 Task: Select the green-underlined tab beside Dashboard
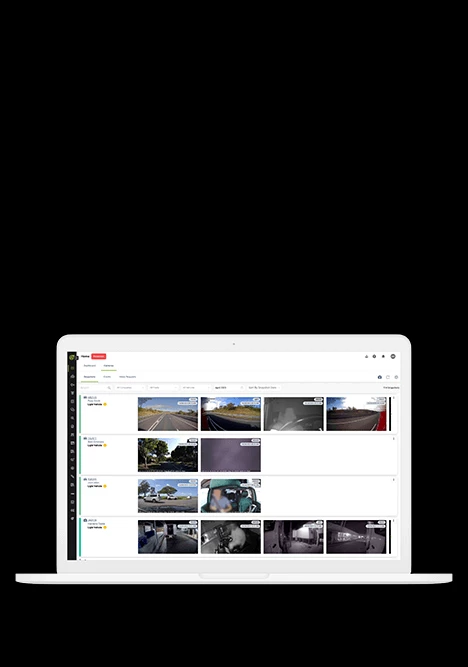[108, 366]
